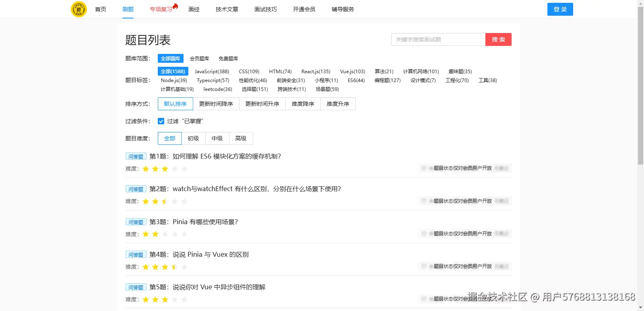
Task: Open the 面试技巧 nav item
Action: coord(266,9)
